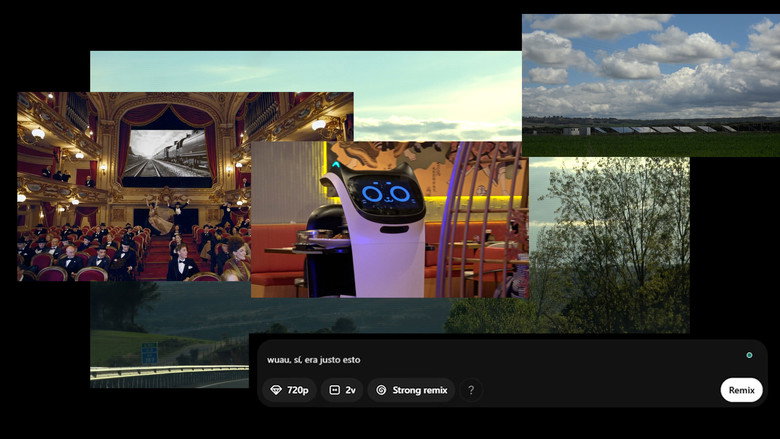Viewport: 780px width, 439px height.
Task: Open the question mark help icon
Action: click(471, 390)
